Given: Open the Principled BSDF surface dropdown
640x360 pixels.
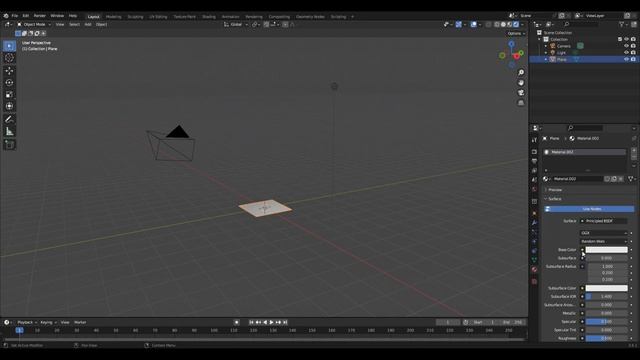Looking at the screenshot, I should click(604, 221).
